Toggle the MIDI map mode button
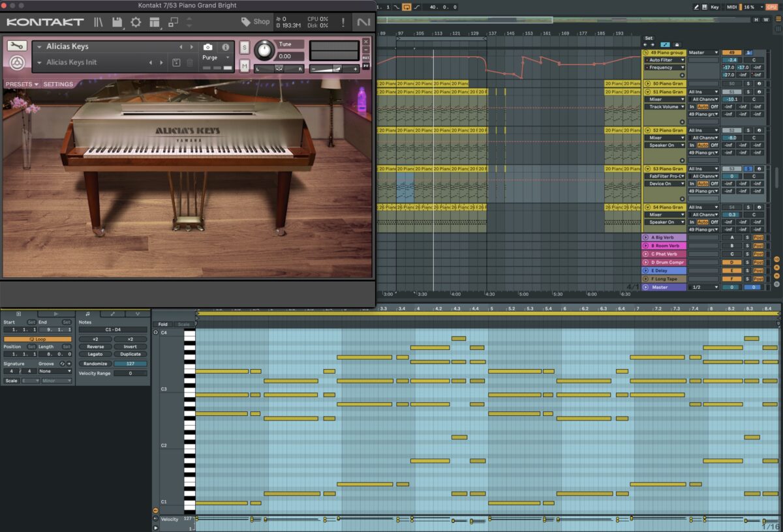The height and width of the screenshot is (532, 783). [x=731, y=7]
